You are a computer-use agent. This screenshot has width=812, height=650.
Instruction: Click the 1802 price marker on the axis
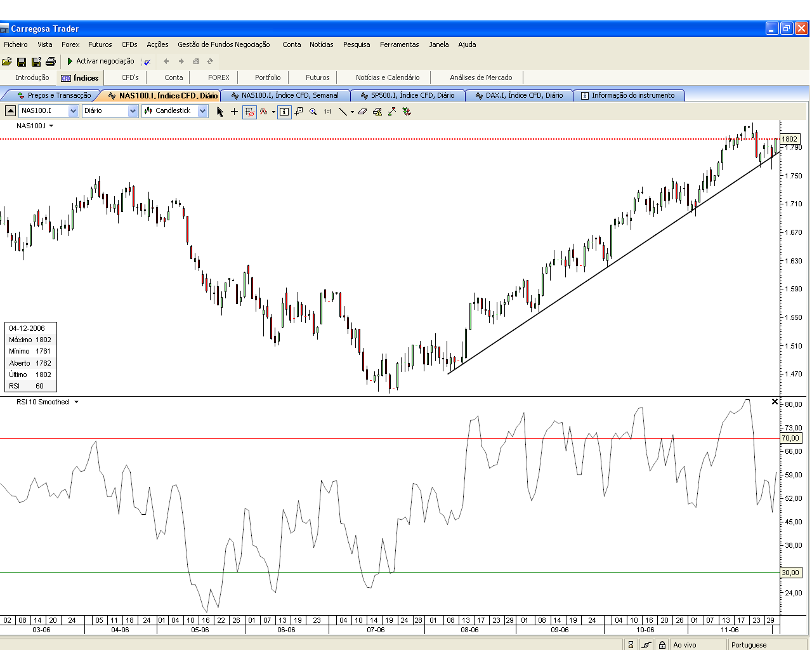click(x=789, y=138)
